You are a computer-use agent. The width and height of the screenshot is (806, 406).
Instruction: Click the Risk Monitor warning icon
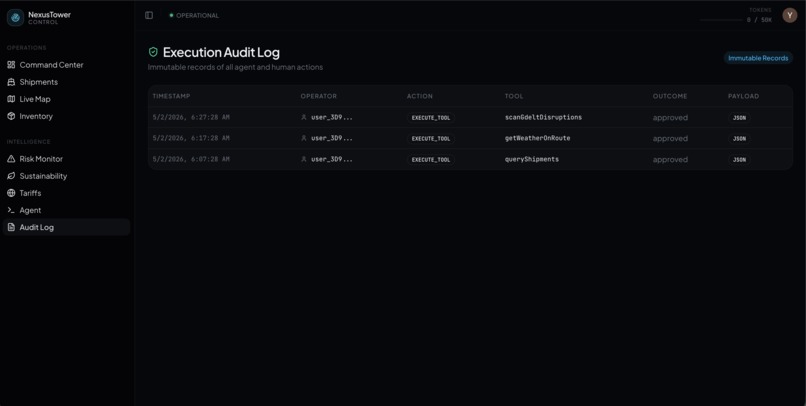(11, 159)
